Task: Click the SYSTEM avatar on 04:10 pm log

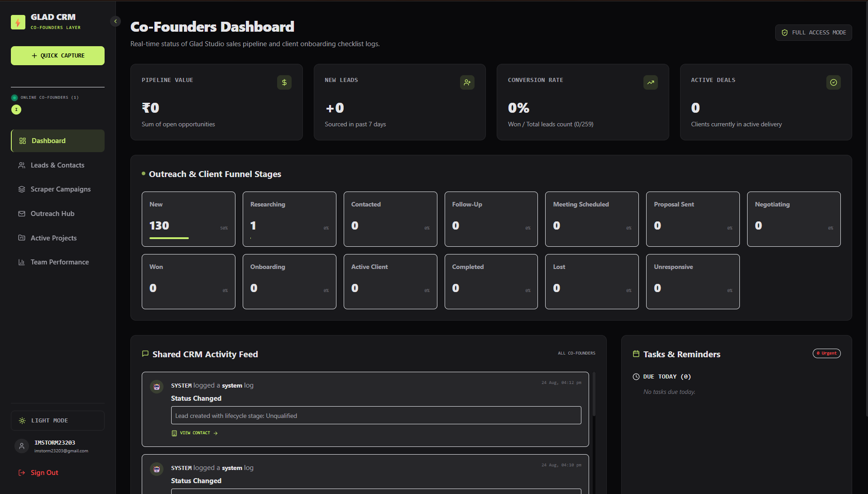Action: click(157, 469)
